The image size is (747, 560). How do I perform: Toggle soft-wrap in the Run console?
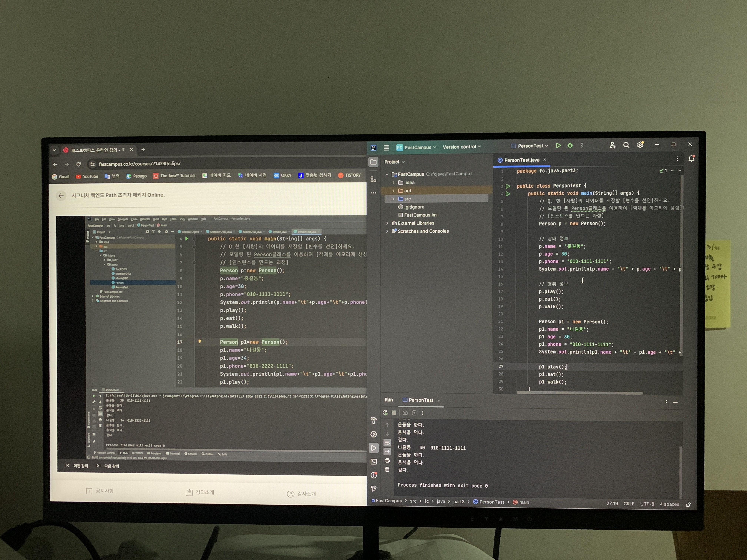pos(387,443)
